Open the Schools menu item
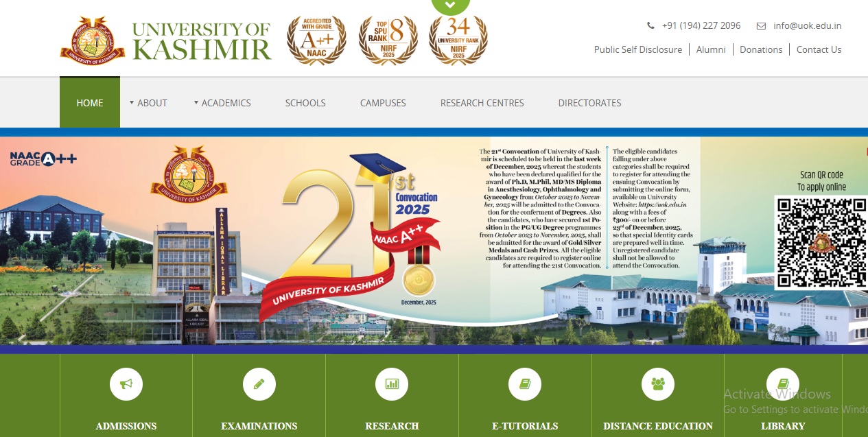868x437 pixels. click(305, 103)
